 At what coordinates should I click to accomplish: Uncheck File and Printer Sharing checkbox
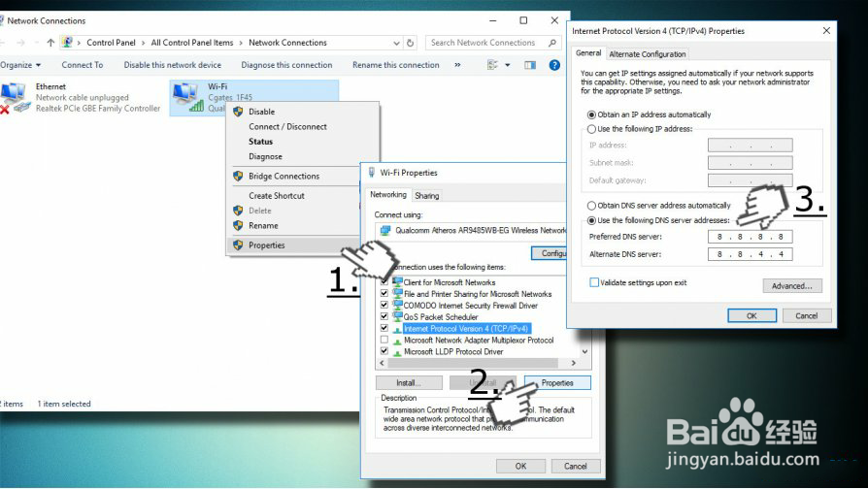pos(384,293)
